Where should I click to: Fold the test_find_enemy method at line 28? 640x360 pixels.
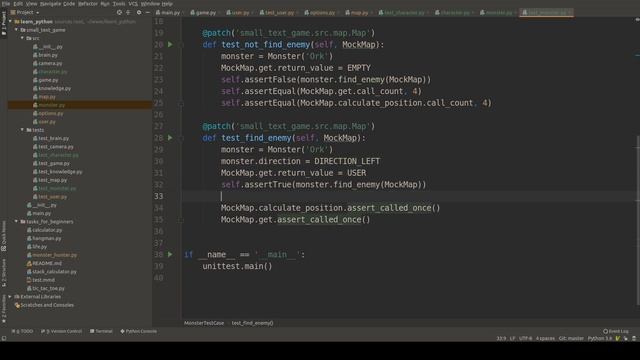(180, 138)
